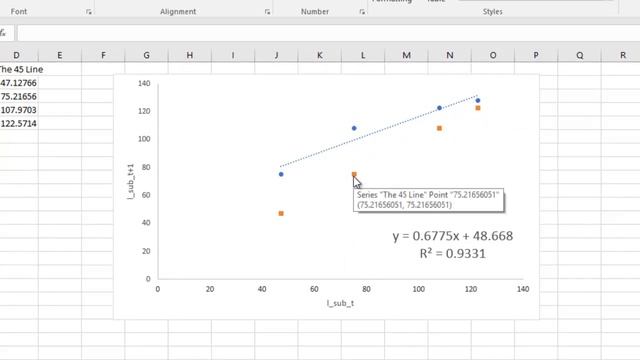Select column I header
640x360 pixels.
(x=233, y=55)
